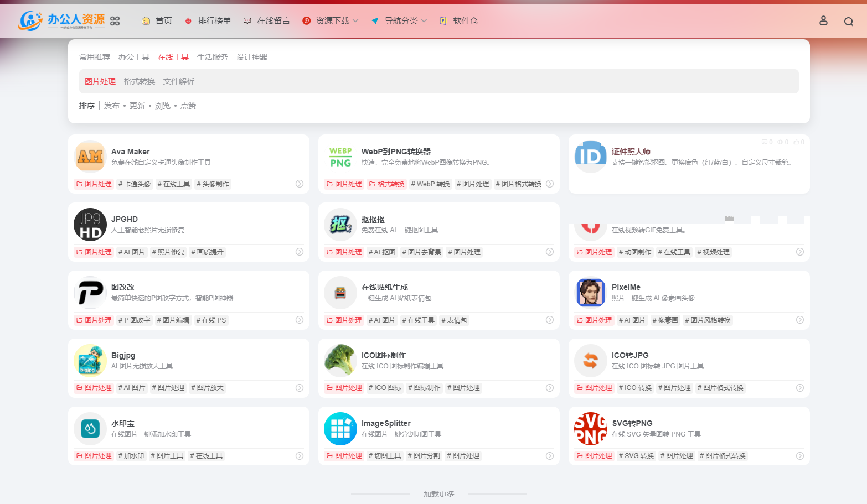Open 排行榜单 in the navigation bar
The height and width of the screenshot is (504, 867).
pos(208,21)
